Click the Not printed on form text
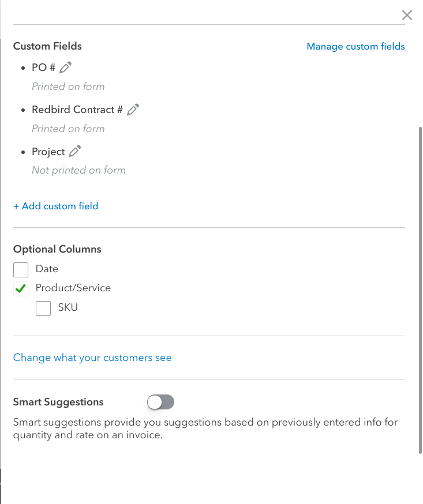 tap(78, 170)
